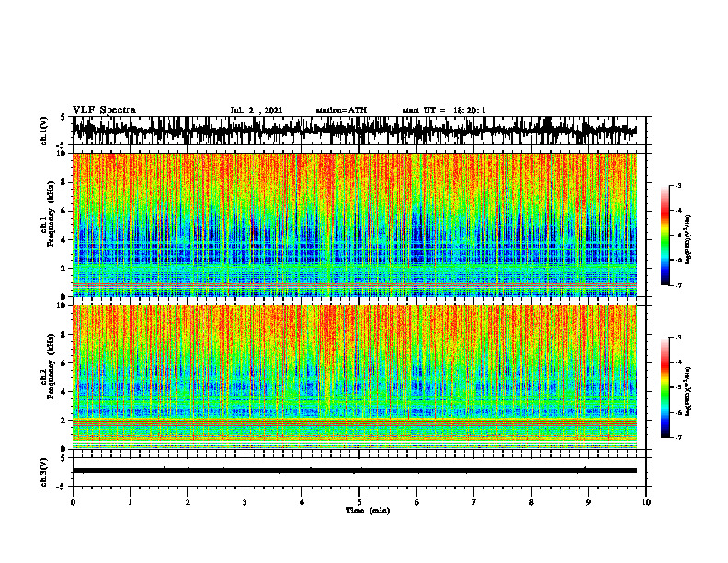728x563 pixels.
Task: Click the ch.2 frequency tick label "2"
Action: (x=64, y=420)
